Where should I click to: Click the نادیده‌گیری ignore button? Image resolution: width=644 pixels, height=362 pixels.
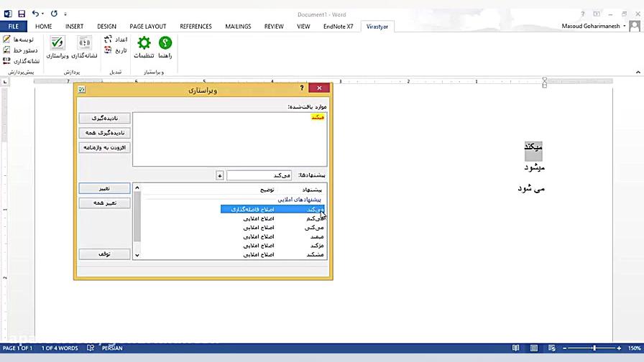click(x=105, y=119)
